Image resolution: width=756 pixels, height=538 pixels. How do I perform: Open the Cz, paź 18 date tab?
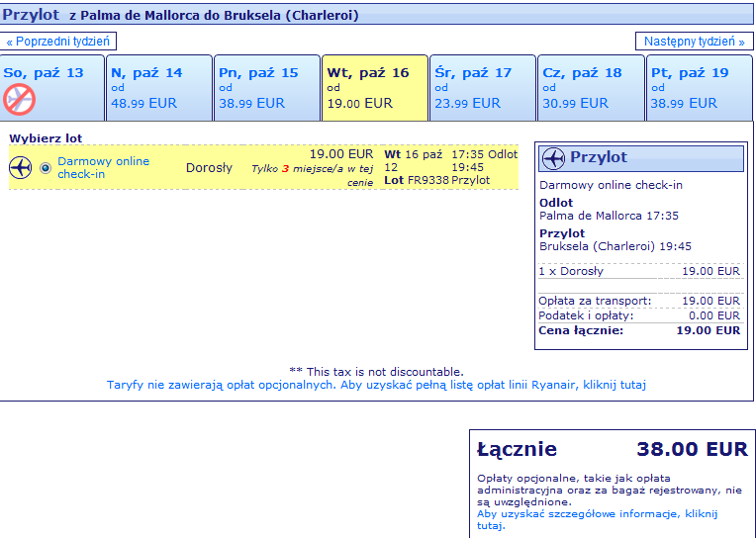tap(591, 88)
